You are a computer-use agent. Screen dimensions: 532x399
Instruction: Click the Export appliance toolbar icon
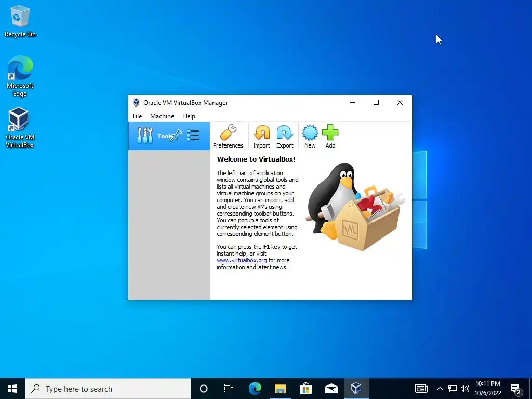pyautogui.click(x=285, y=137)
